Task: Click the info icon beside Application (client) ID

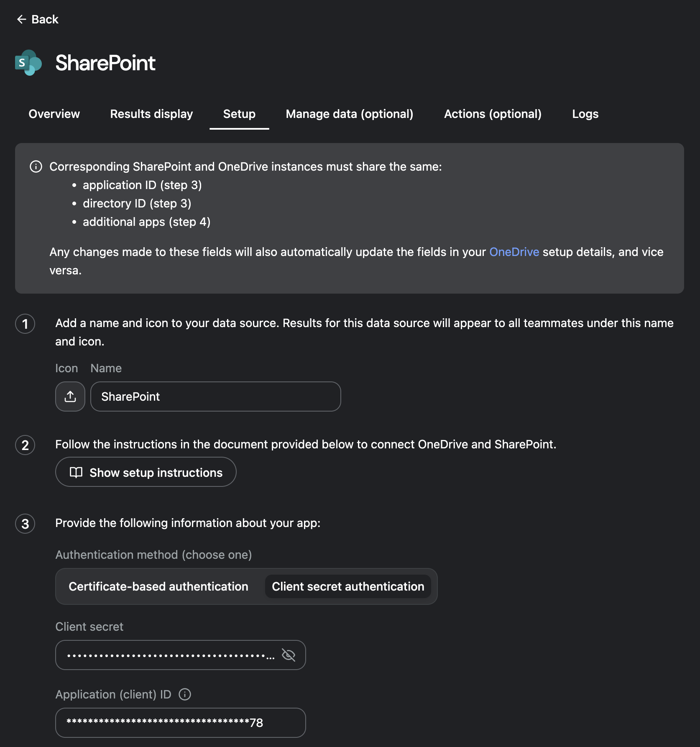Action: 184,694
